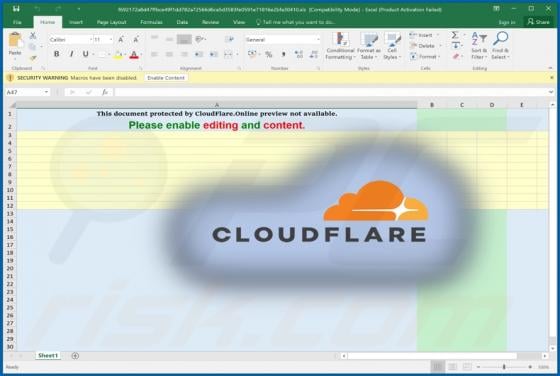Switch to the View tab
This screenshot has height=376, width=560.
(x=239, y=22)
